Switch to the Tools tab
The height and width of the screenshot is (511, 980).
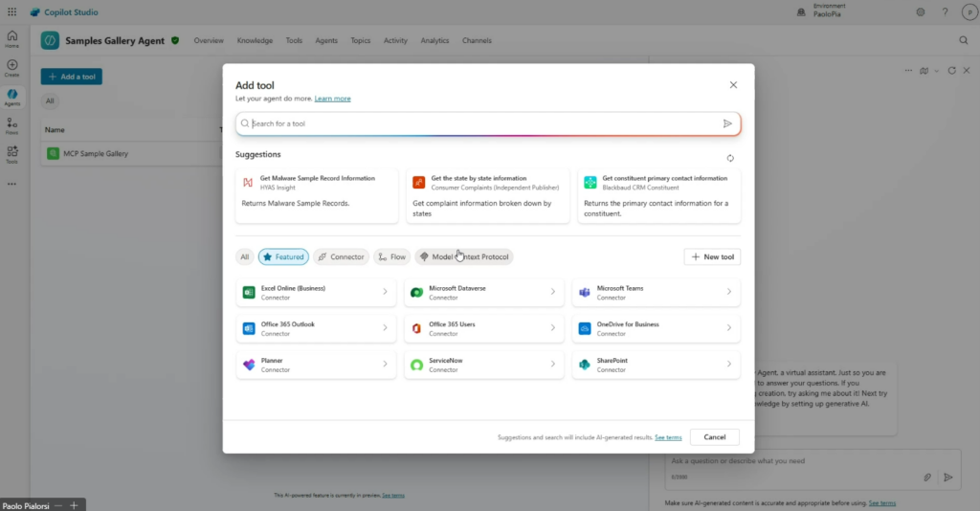coord(294,40)
